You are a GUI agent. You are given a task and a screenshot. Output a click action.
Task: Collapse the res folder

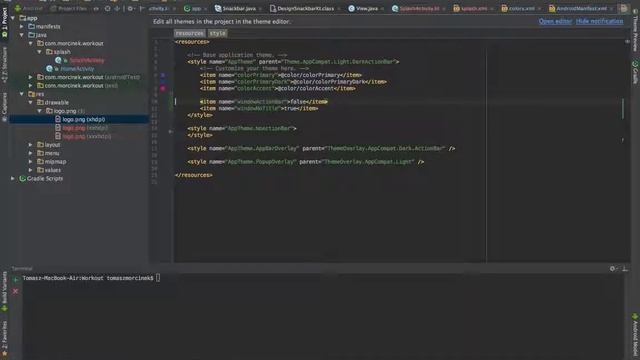pos(22,94)
